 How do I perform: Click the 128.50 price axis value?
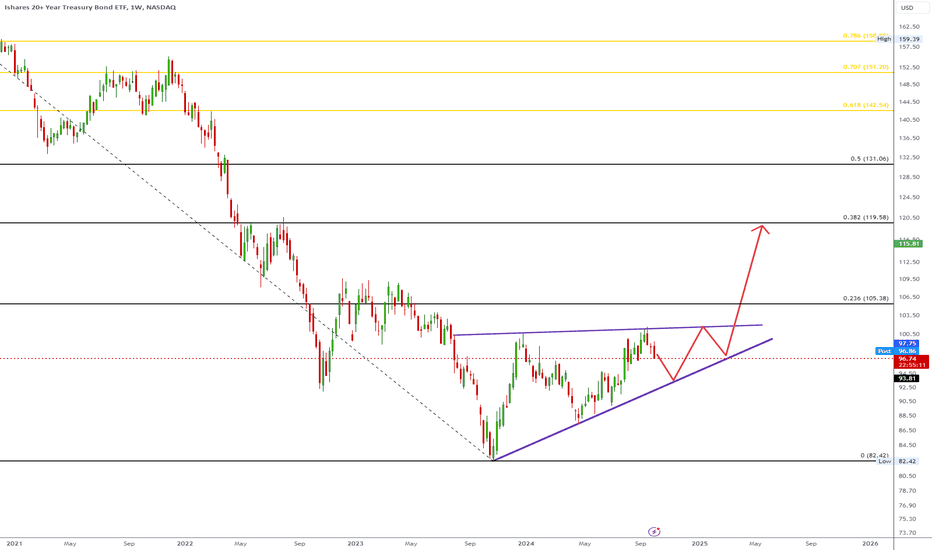click(909, 177)
